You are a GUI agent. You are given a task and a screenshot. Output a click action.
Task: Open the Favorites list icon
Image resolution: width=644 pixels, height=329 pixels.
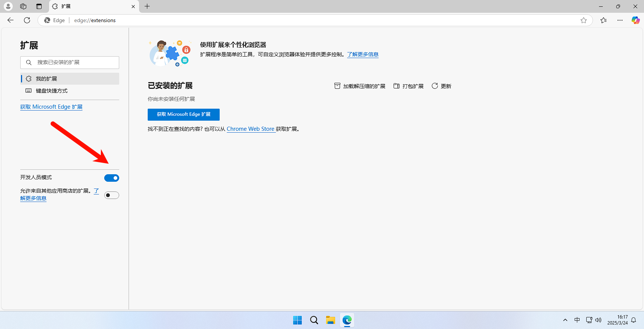click(604, 20)
